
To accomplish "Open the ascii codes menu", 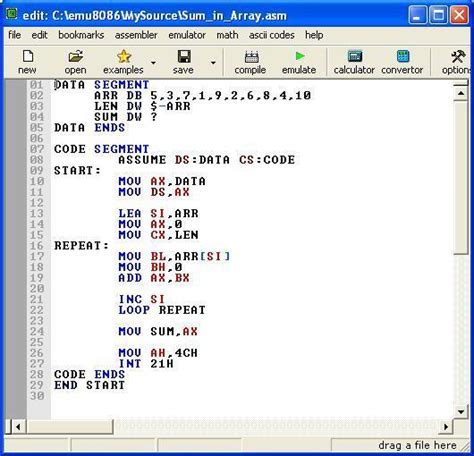I will pos(272,35).
